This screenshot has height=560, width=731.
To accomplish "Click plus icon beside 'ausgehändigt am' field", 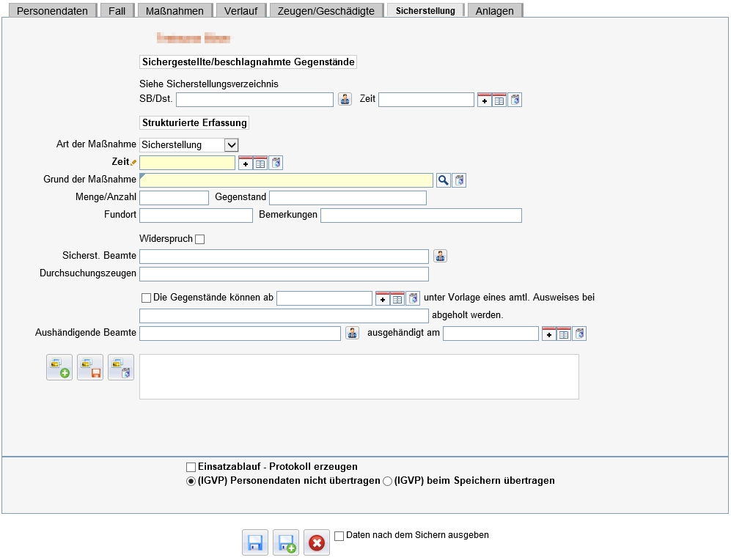I will point(548,334).
